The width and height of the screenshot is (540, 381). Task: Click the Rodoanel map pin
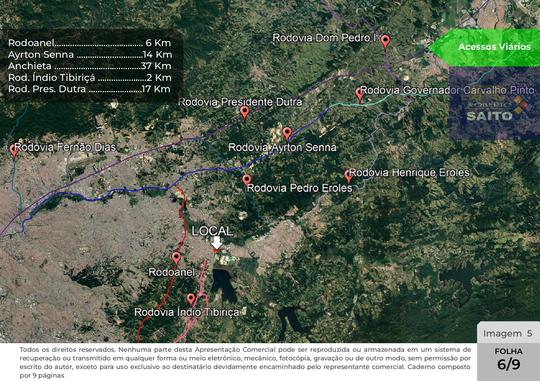click(176, 258)
